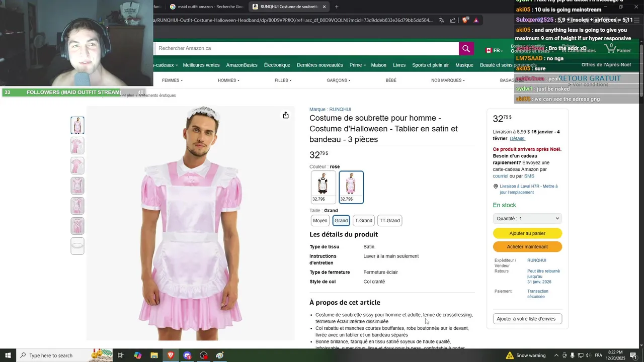The height and width of the screenshot is (362, 644).
Task: Open AmazonBasics in navigation bar
Action: 242,65
